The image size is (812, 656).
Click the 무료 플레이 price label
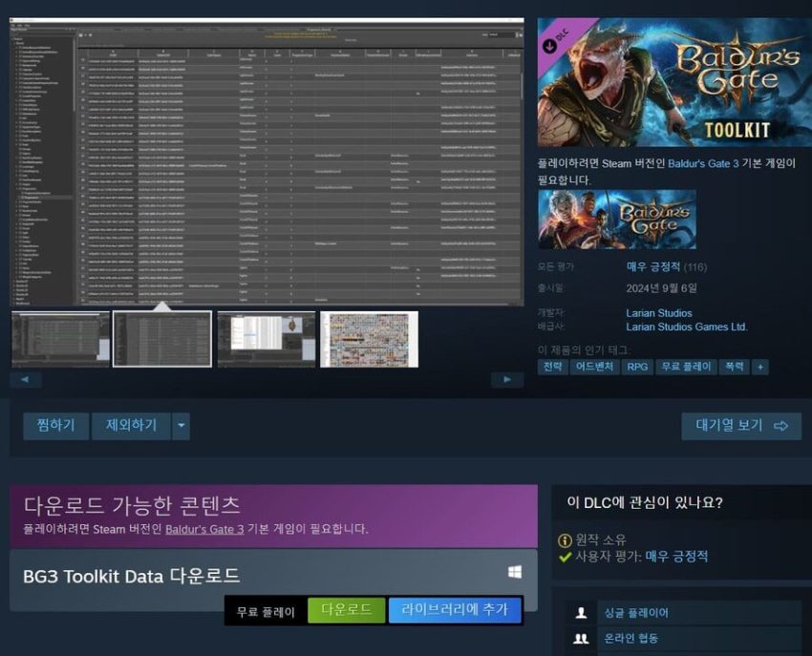pyautogui.click(x=266, y=612)
